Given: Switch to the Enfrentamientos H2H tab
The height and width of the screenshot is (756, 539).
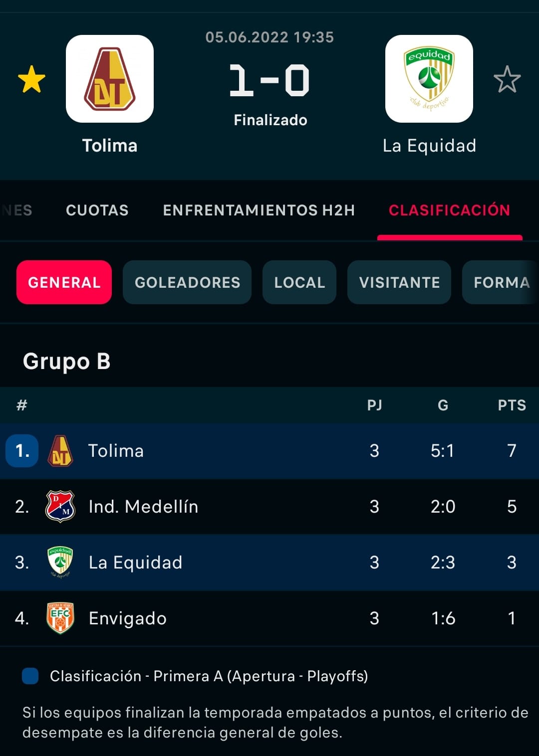Looking at the screenshot, I should point(259,210).
